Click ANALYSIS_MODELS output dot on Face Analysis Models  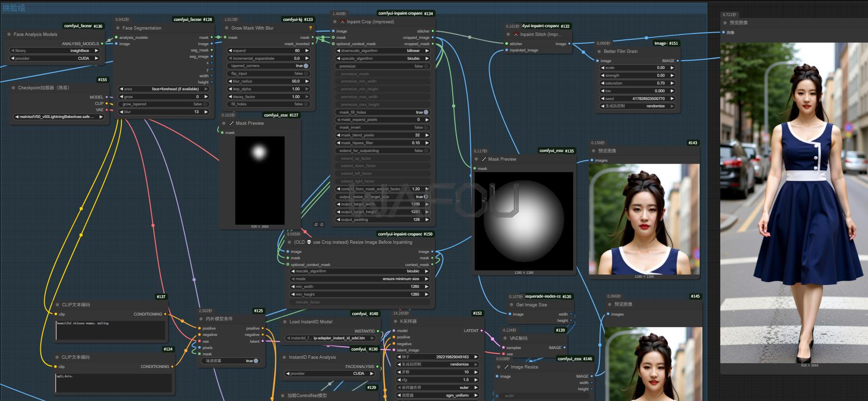102,44
